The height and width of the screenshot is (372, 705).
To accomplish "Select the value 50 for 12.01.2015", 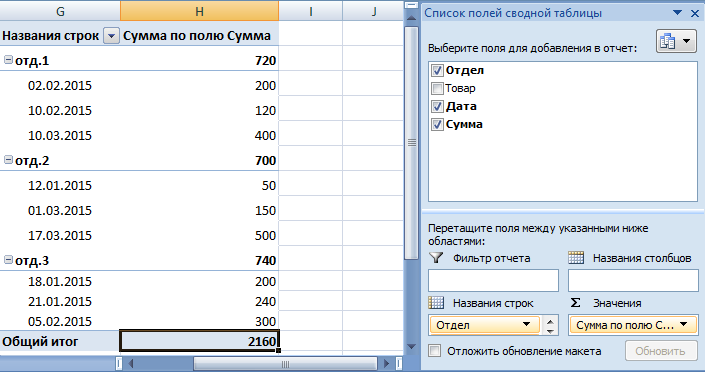I will point(199,185).
